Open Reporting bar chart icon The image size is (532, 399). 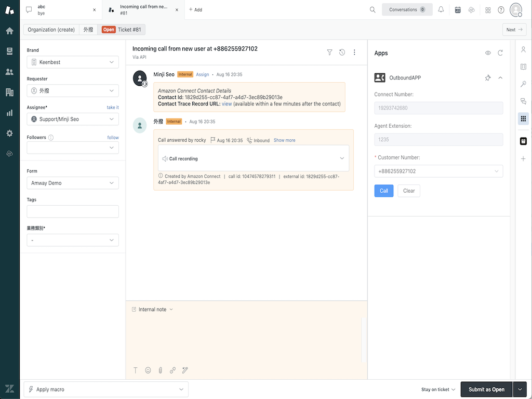pyautogui.click(x=9, y=113)
